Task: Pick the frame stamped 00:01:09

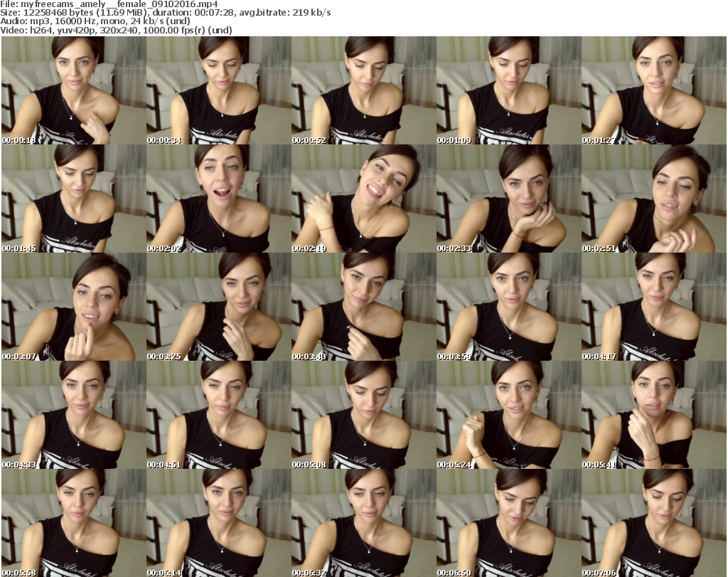Action: pyautogui.click(x=508, y=90)
